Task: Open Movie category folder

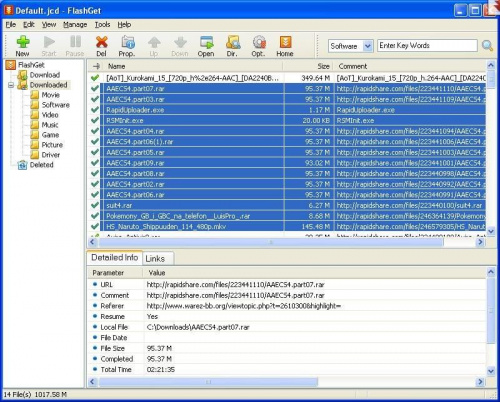Action: (51, 95)
